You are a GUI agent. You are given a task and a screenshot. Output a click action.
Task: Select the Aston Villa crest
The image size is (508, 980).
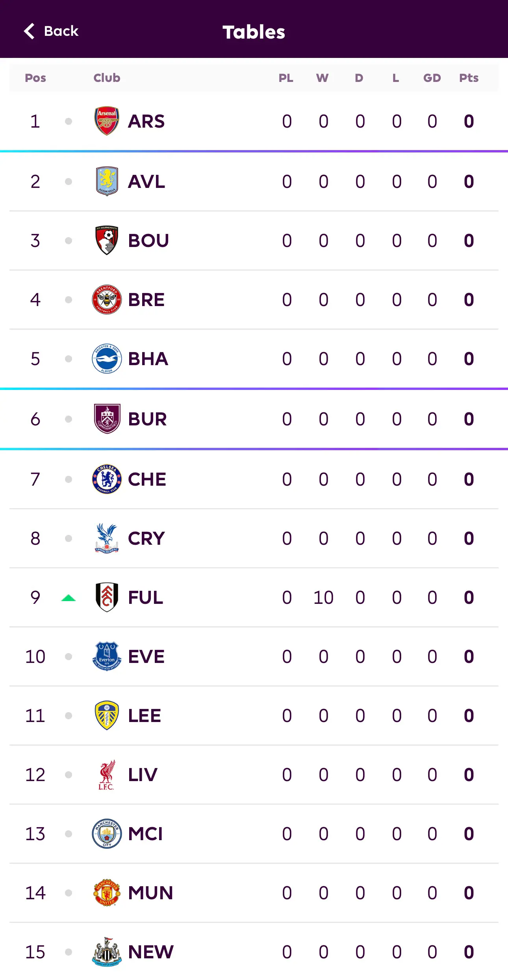tap(107, 181)
